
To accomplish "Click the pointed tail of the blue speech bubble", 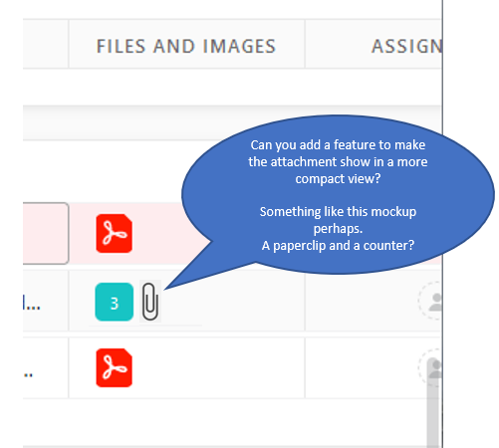I will click(192, 268).
